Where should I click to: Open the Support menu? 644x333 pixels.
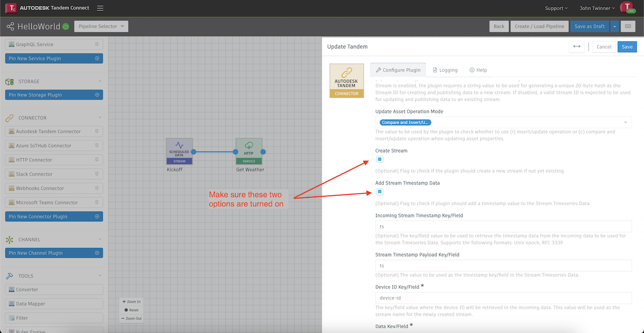[x=557, y=8]
